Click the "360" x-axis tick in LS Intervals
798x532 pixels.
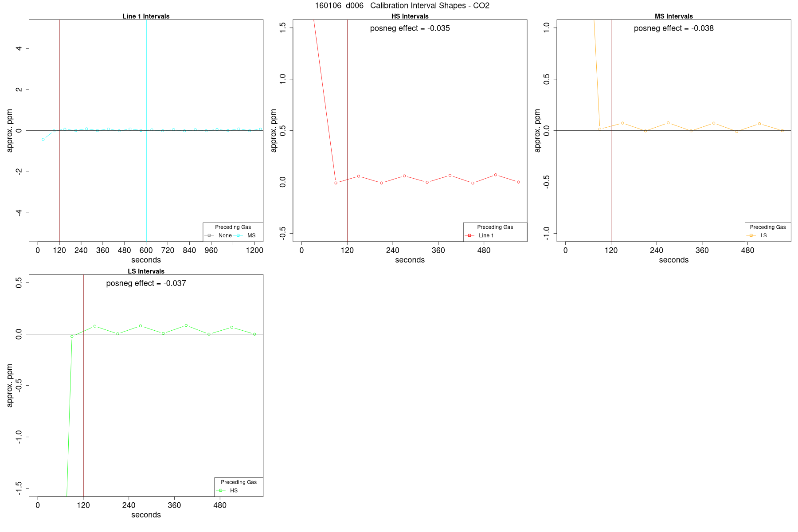pyautogui.click(x=174, y=505)
